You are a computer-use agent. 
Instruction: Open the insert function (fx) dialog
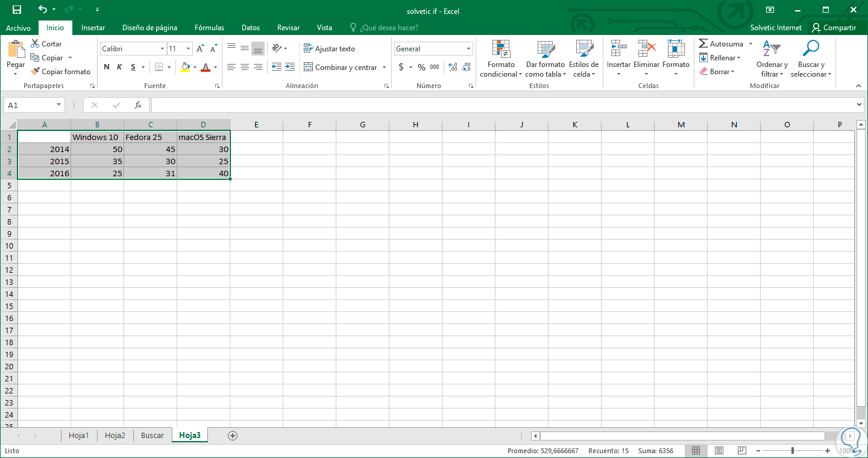coord(138,105)
